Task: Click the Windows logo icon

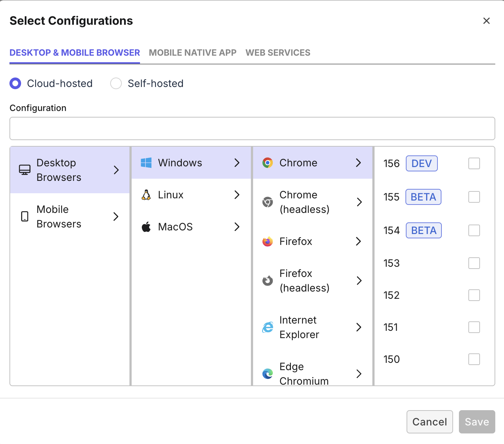Action: click(146, 163)
